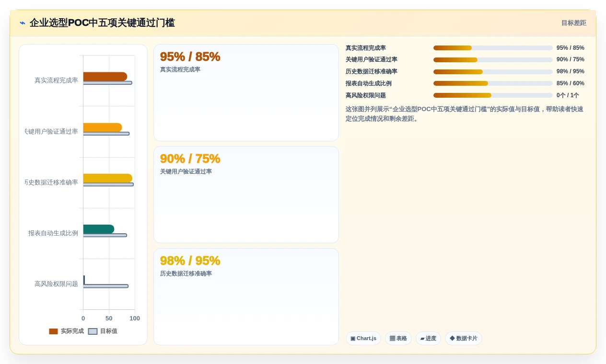Click the 历史数据迁移准确率 progress bar
606x364 pixels.
pos(493,72)
